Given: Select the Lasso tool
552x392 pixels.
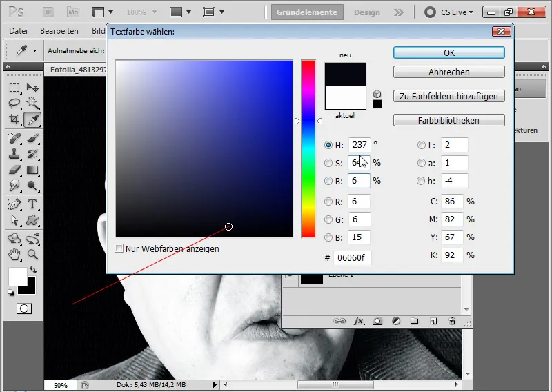Looking at the screenshot, I should pos(14,104).
